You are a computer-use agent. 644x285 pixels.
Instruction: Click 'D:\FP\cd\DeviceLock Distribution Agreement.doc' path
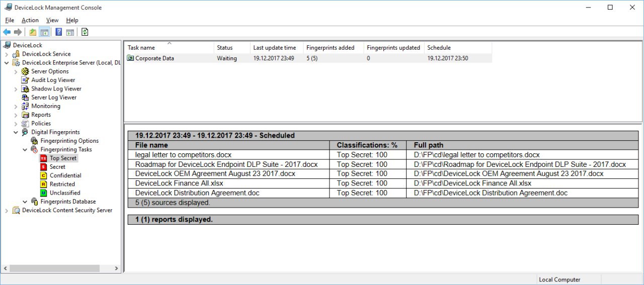tap(491, 193)
